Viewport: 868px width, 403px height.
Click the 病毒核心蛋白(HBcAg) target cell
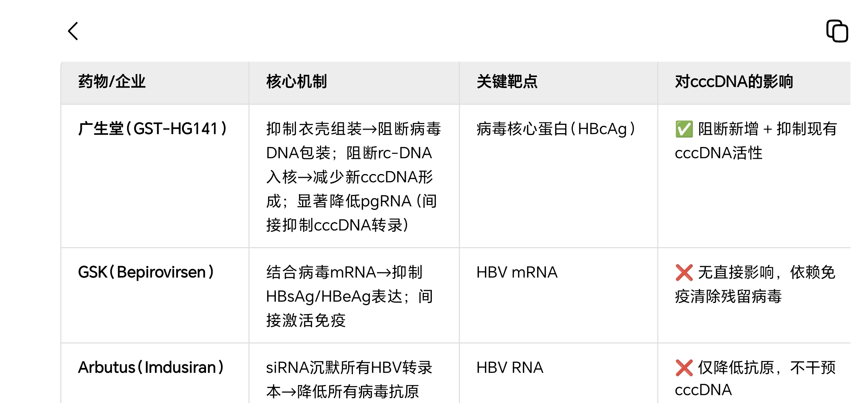556,129
